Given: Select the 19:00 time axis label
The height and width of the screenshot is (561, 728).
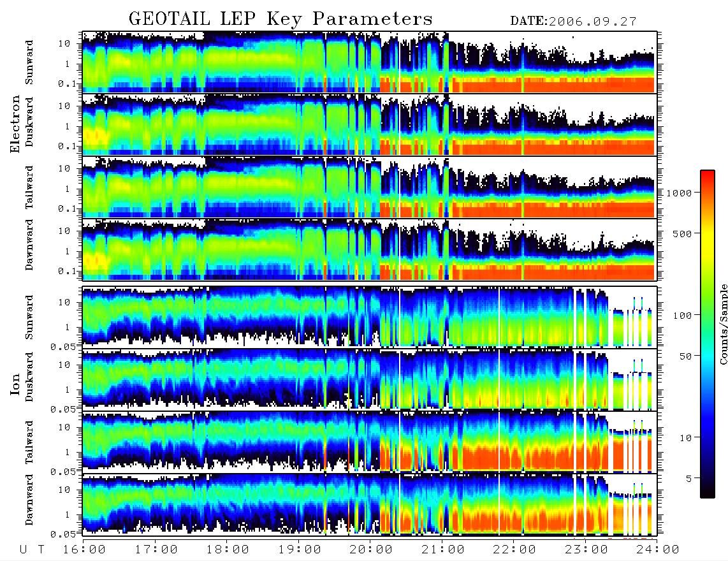Looking at the screenshot, I should [300, 550].
